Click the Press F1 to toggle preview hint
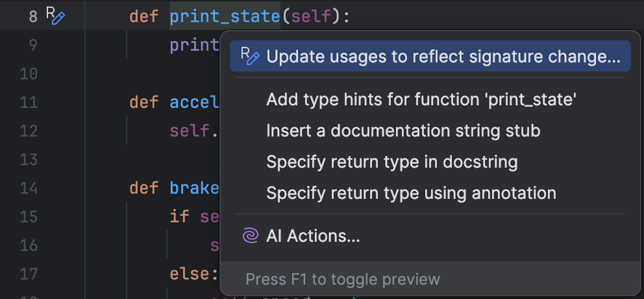This screenshot has width=644, height=299. tap(343, 279)
